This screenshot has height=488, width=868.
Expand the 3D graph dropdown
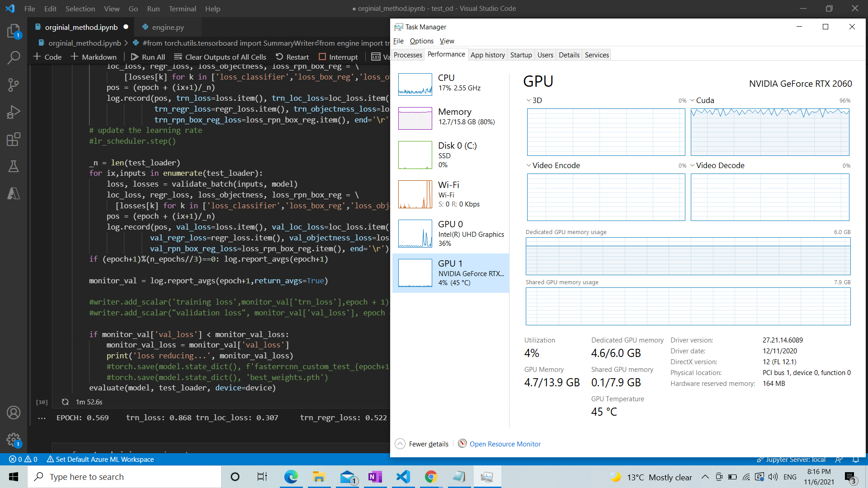click(528, 100)
